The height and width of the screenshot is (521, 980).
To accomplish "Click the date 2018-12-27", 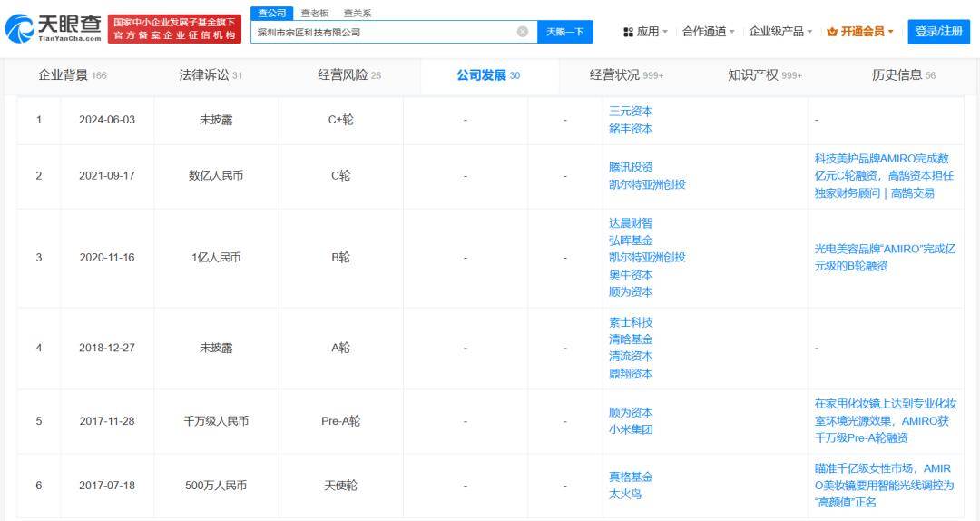I will 107,348.
